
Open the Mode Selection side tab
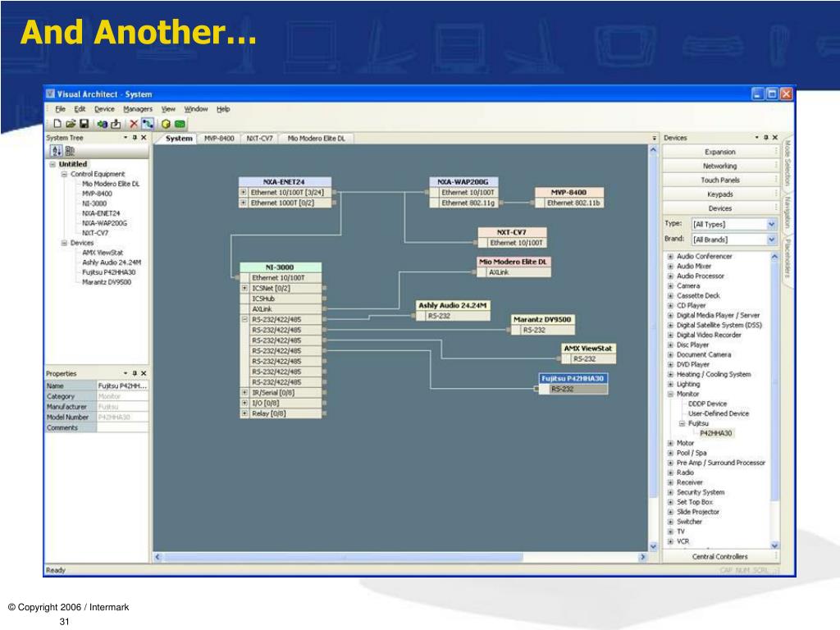787,163
